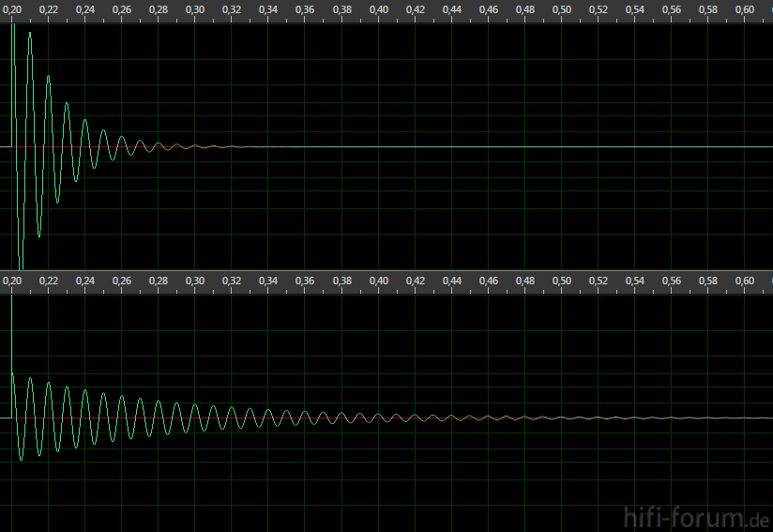Screen dimensions: 773x532
Task: Click 0,42 on the upper time ruler
Action: click(415, 9)
